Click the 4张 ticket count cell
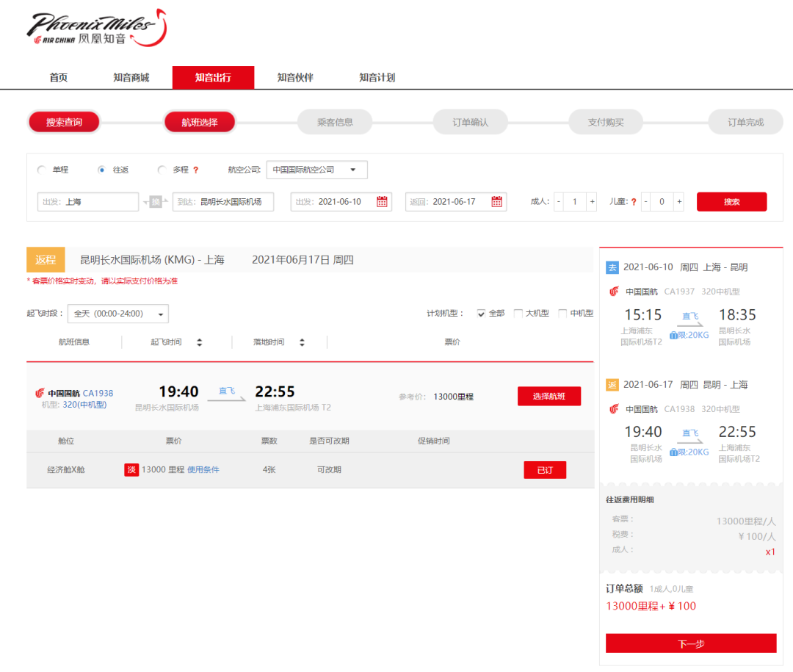This screenshot has width=793, height=672. (269, 470)
